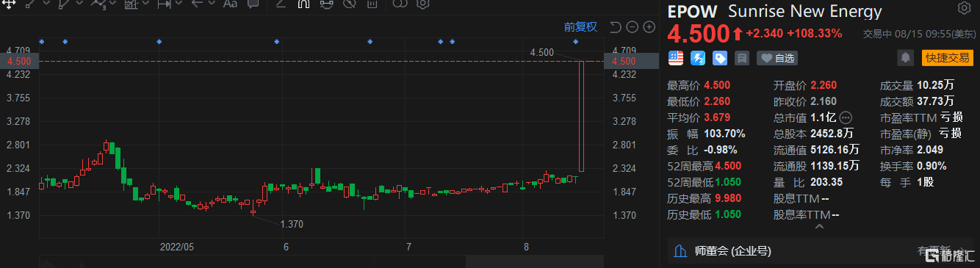Screen dimensions: 980x268
Task: Expand the back-arrow tool dropdown
Action: point(212,4)
